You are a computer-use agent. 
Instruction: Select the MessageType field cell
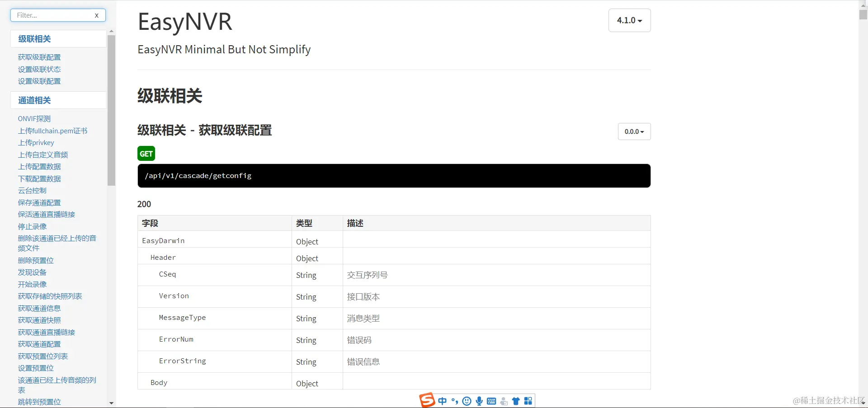tap(215, 319)
